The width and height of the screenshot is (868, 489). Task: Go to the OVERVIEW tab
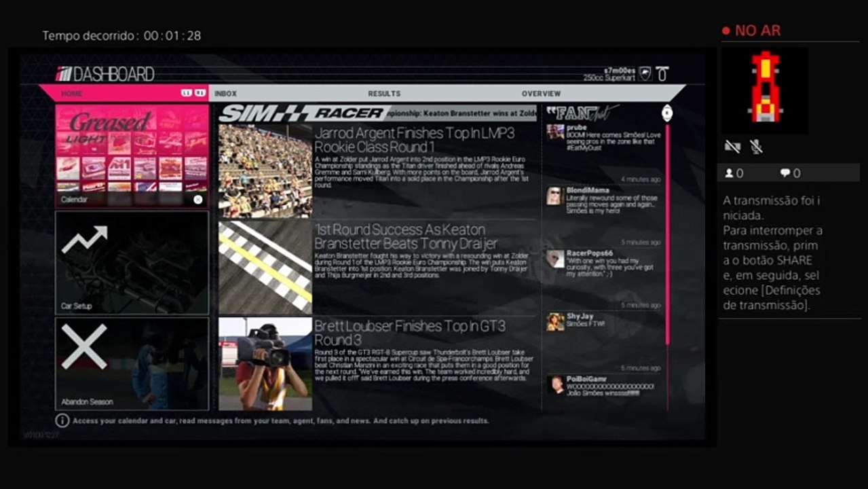[x=541, y=94]
